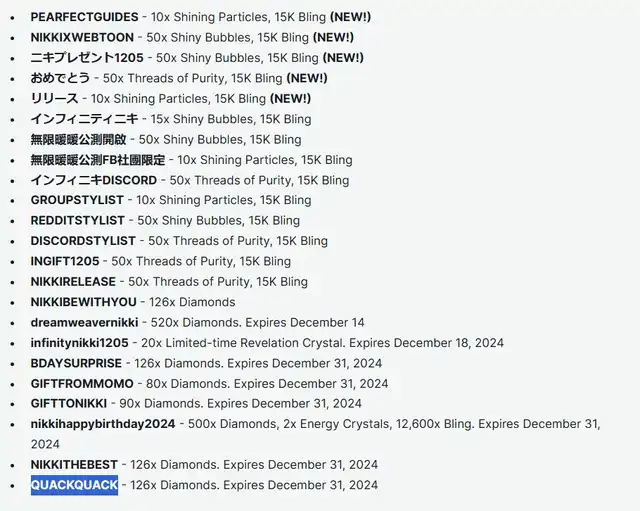
Task: Click the リリース code text
Action: click(55, 99)
